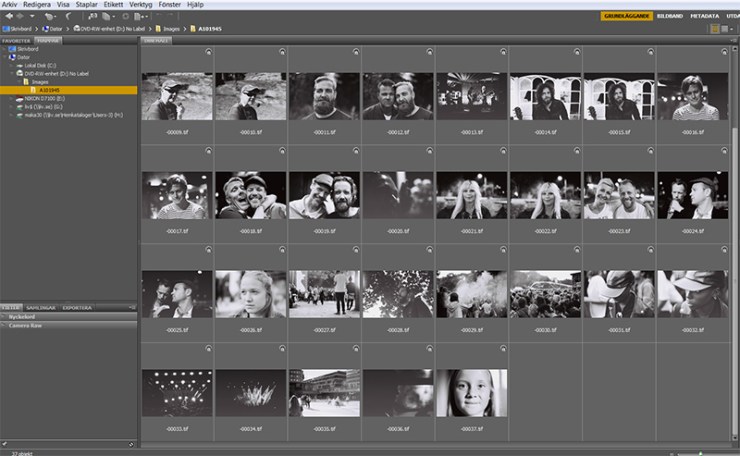The height and width of the screenshot is (456, 740).
Task: Click the Back navigation arrow in toolbar
Action: pyautogui.click(x=7, y=16)
